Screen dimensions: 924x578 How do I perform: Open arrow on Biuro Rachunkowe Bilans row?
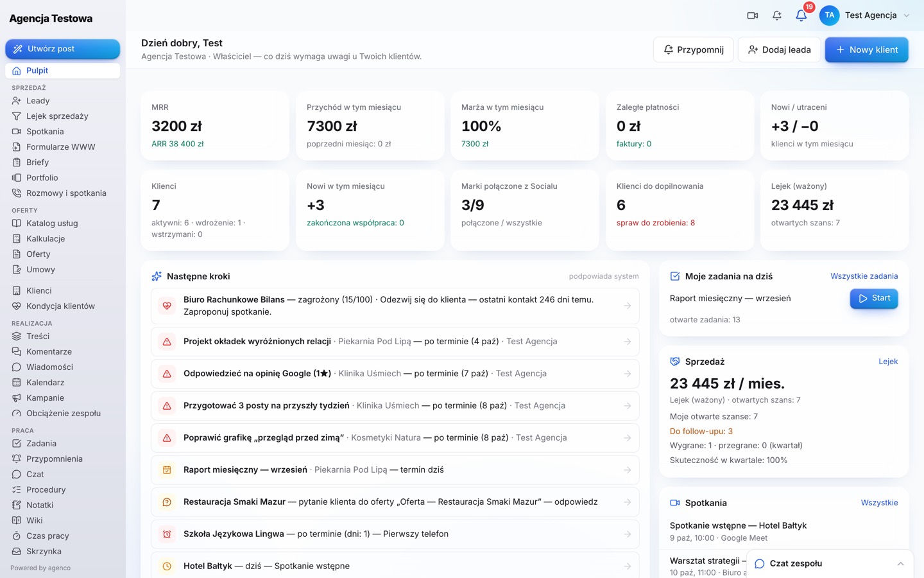[x=628, y=306]
